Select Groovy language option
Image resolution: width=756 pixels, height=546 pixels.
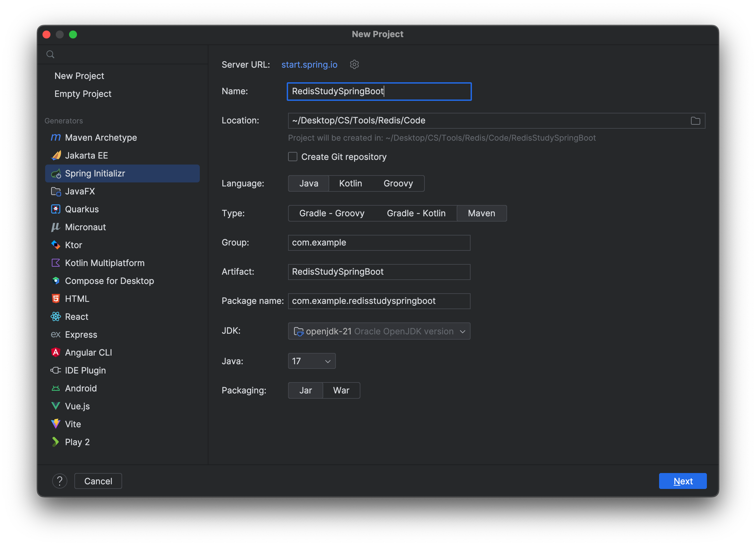398,183
